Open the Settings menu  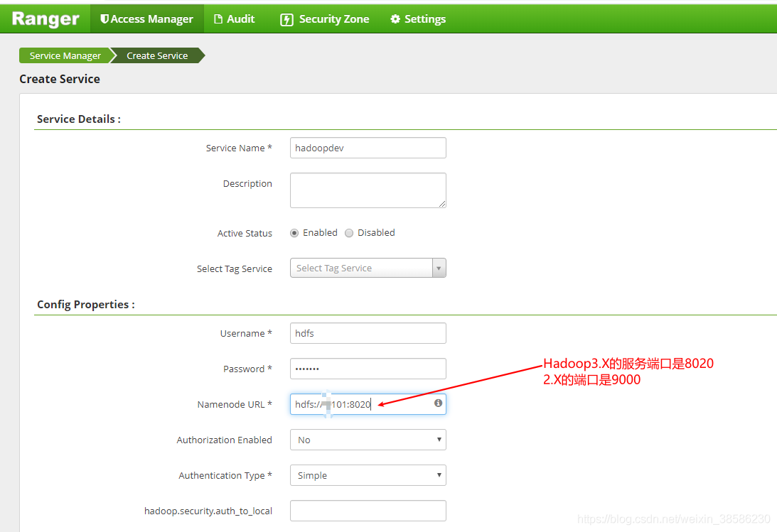click(418, 18)
